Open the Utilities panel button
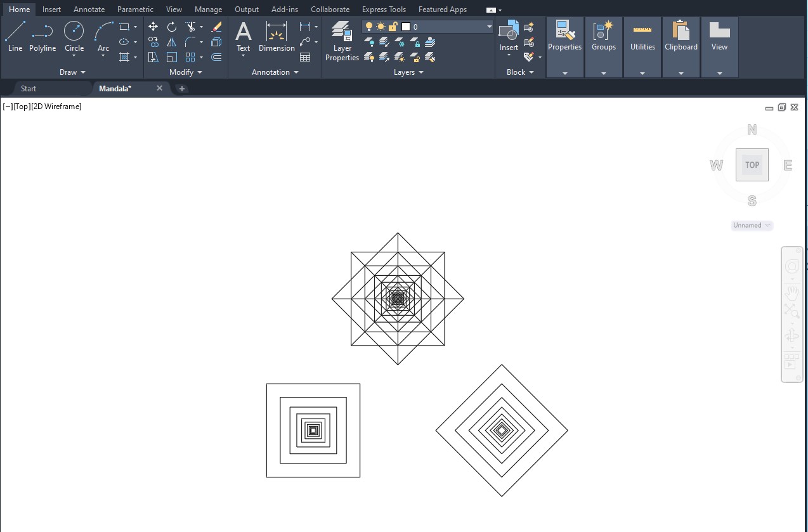 click(642, 47)
